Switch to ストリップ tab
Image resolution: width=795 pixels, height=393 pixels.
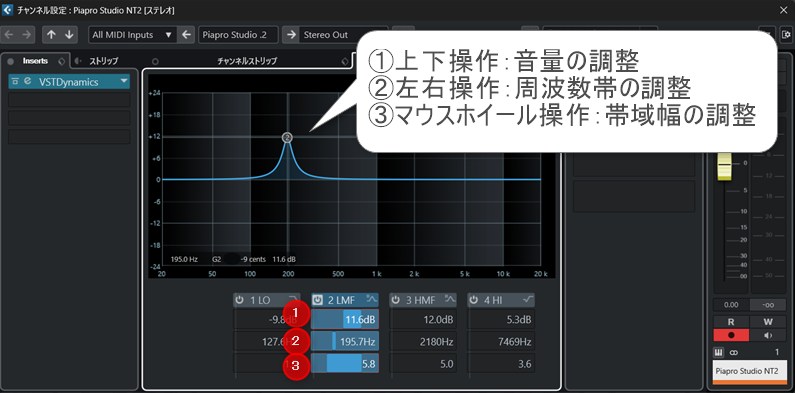pos(104,61)
